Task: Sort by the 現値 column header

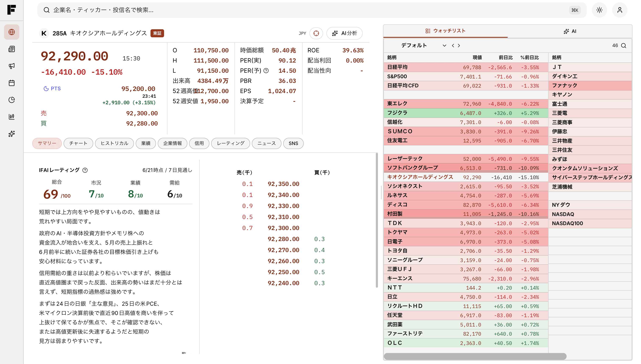Action: click(x=477, y=57)
